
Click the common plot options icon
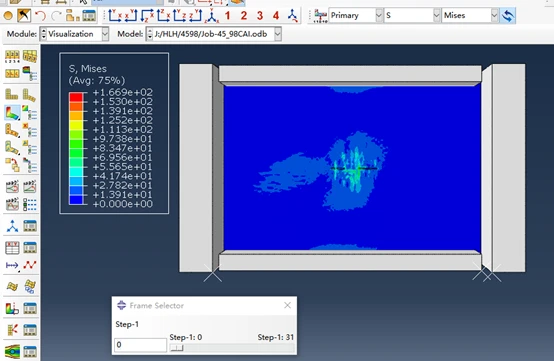(x=30, y=56)
